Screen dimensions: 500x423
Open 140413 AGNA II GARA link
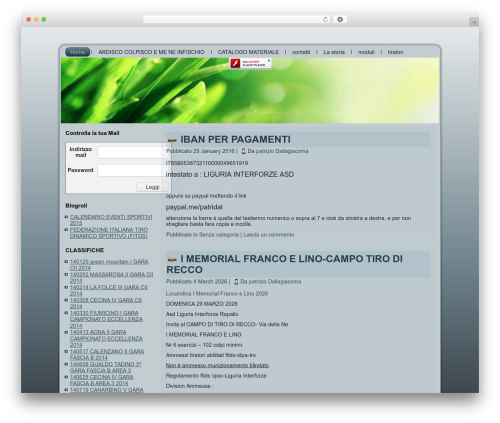click(106, 338)
